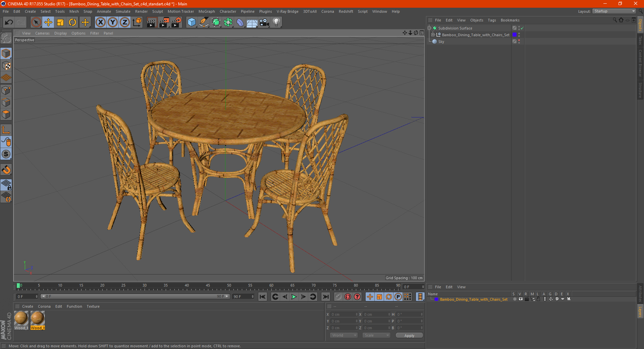644x349 pixels.
Task: Switch to Model mode in left sidebar
Action: [6, 54]
